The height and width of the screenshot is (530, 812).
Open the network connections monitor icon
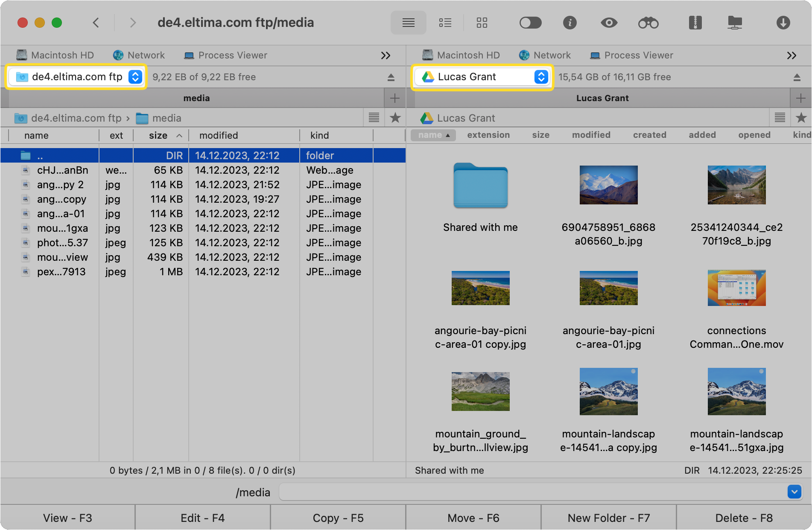735,23
